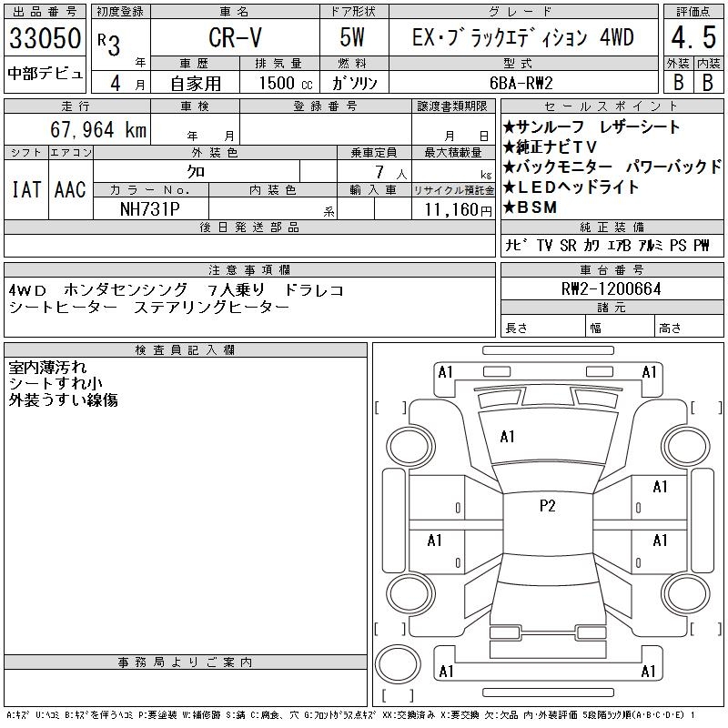Click fuel type ガソリン
728x728 pixels.
tap(354, 84)
